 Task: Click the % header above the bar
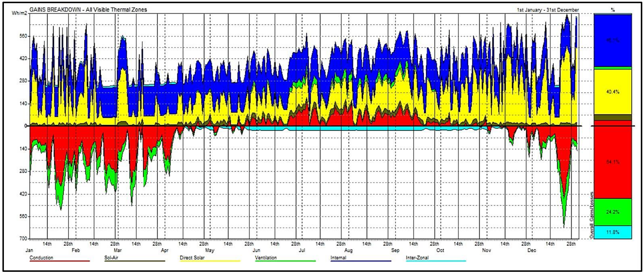[613, 10]
